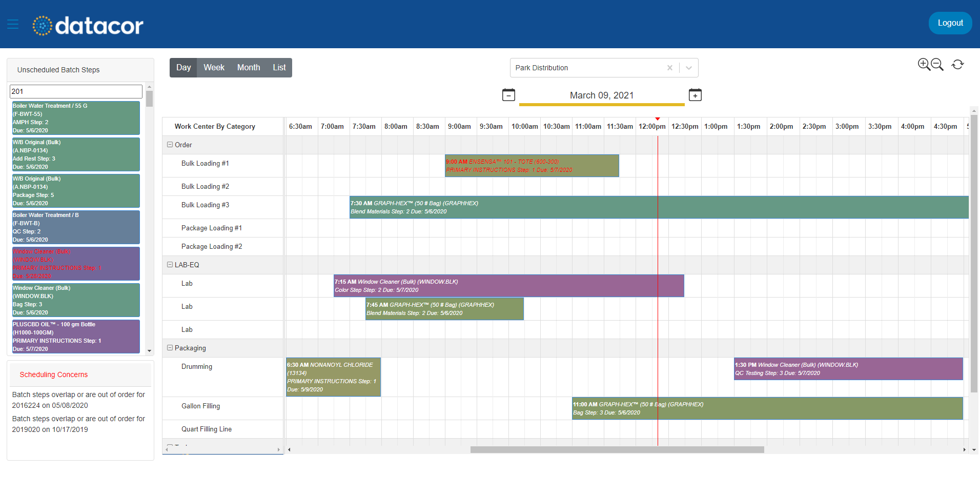Select the date label March 09, 2021
Screen dimensions: 980x493
tap(601, 95)
